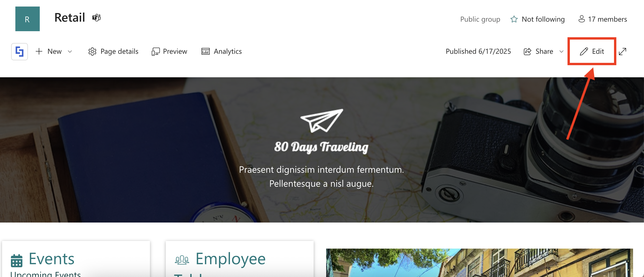Expand the Share dropdown chevron
The image size is (644, 277).
click(x=561, y=51)
